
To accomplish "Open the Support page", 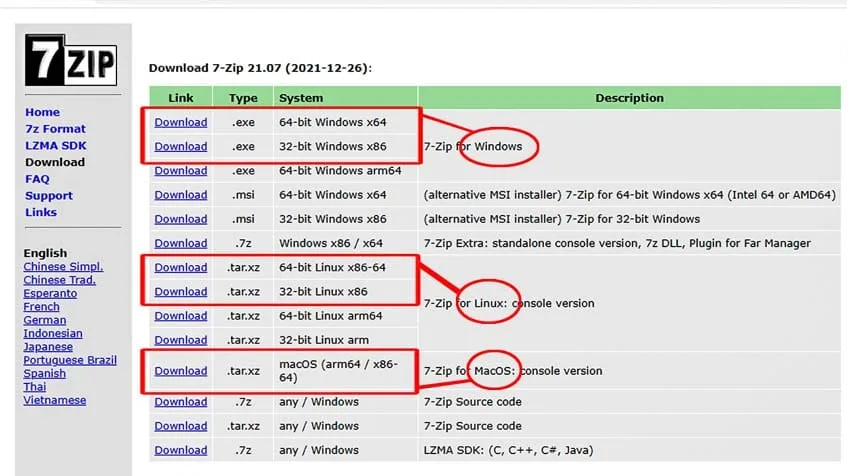I will tap(49, 196).
